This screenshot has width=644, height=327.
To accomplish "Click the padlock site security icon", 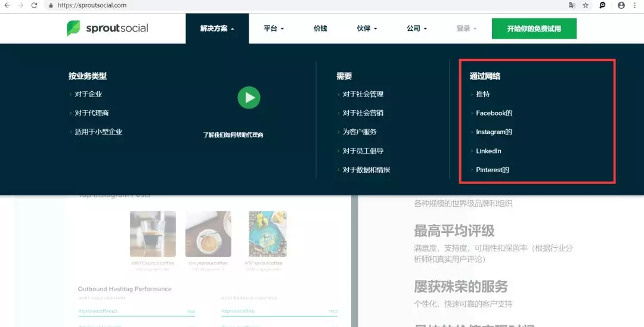I will click(x=51, y=5).
